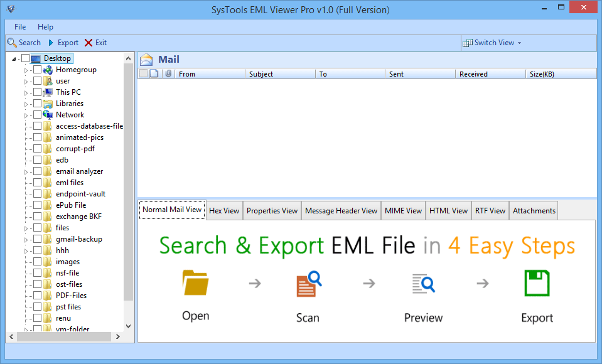Image resolution: width=602 pixels, height=364 pixels.
Task: Click the Scan document graphic
Action: 309,284
